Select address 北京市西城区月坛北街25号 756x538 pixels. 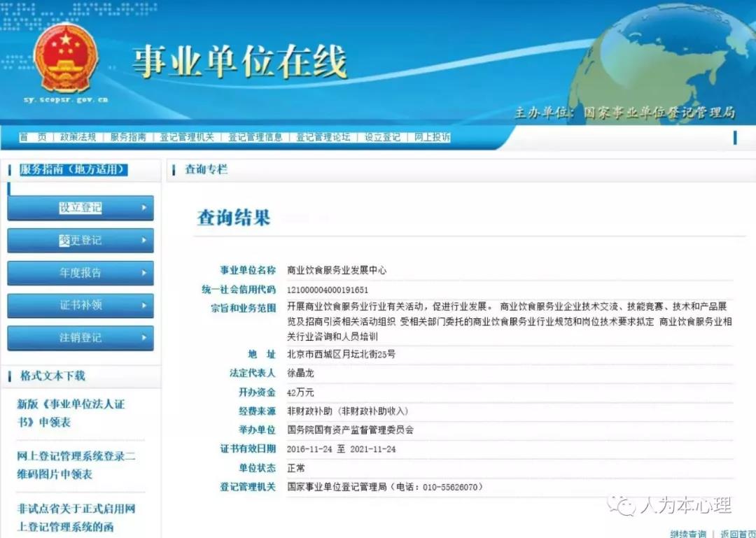tap(341, 354)
